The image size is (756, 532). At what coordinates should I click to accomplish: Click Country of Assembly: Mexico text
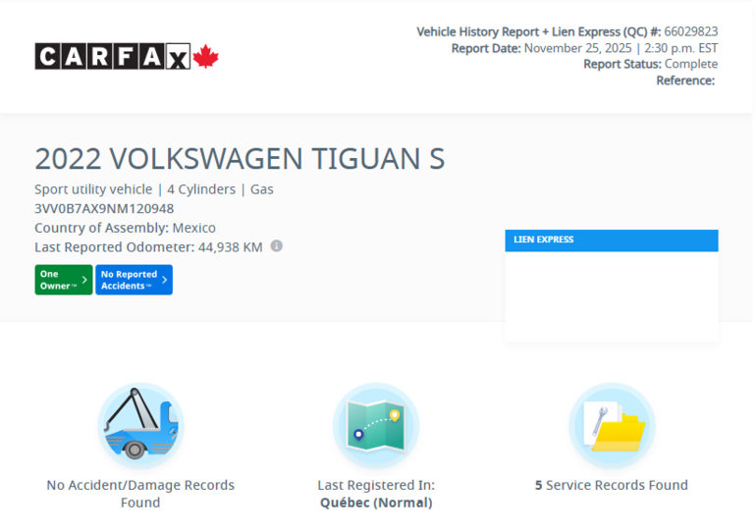tap(125, 228)
